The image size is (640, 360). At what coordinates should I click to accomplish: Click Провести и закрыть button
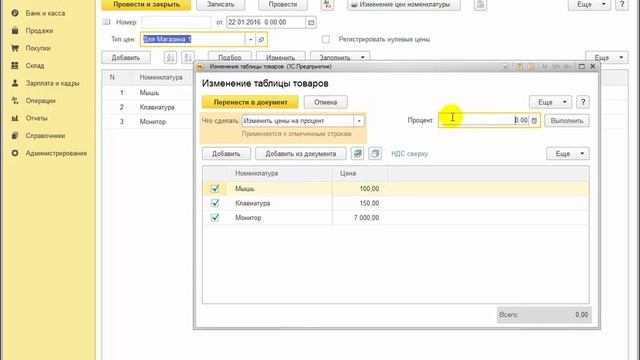pyautogui.click(x=147, y=4)
